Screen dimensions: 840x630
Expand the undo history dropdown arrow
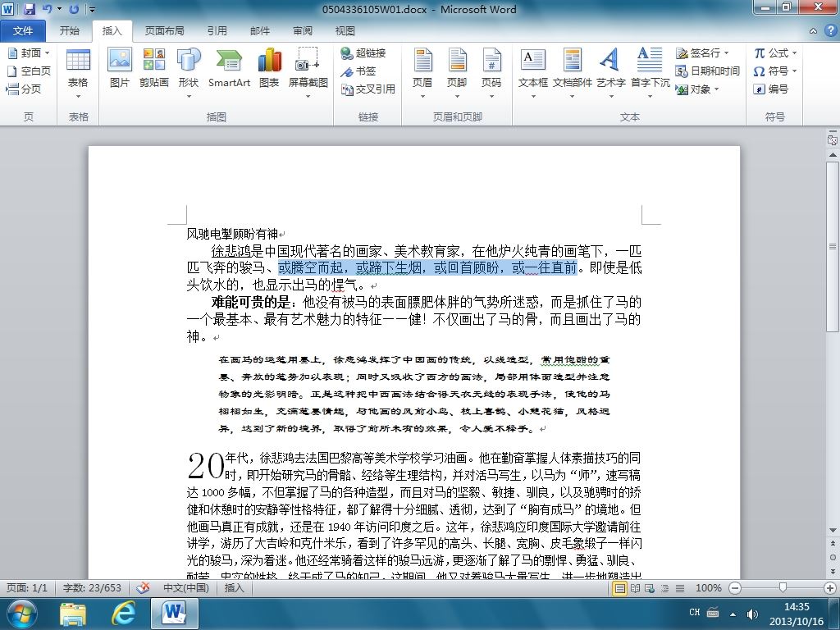click(59, 9)
